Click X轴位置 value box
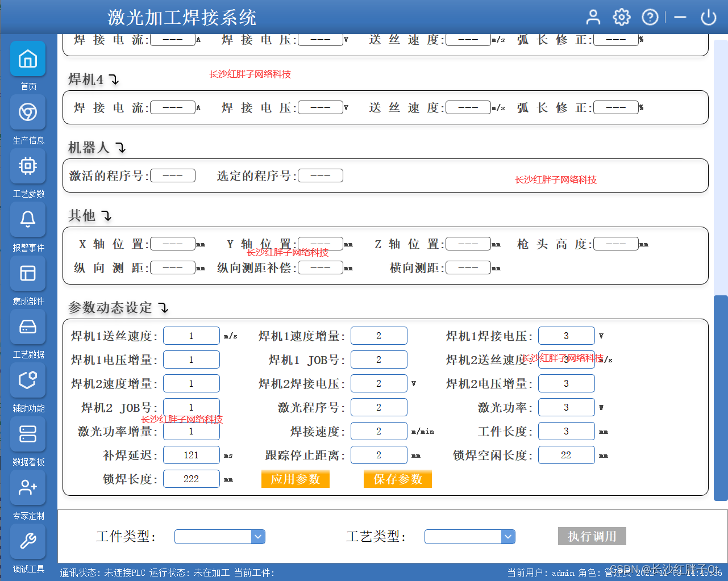This screenshot has width=728, height=581. 173,244
